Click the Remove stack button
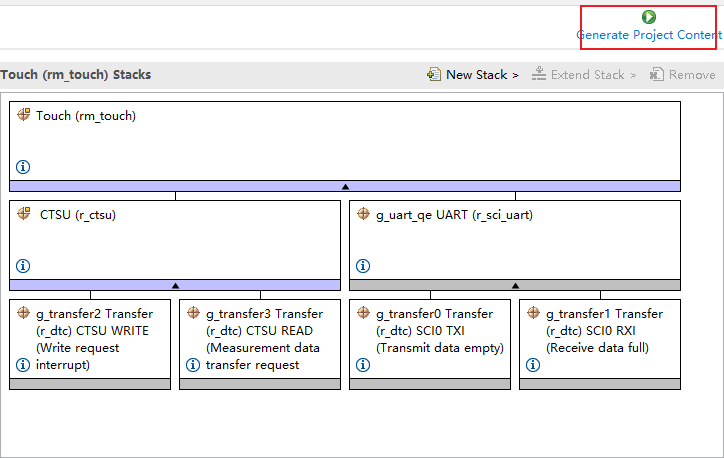Viewport: 724px width, 458px height. click(x=682, y=75)
